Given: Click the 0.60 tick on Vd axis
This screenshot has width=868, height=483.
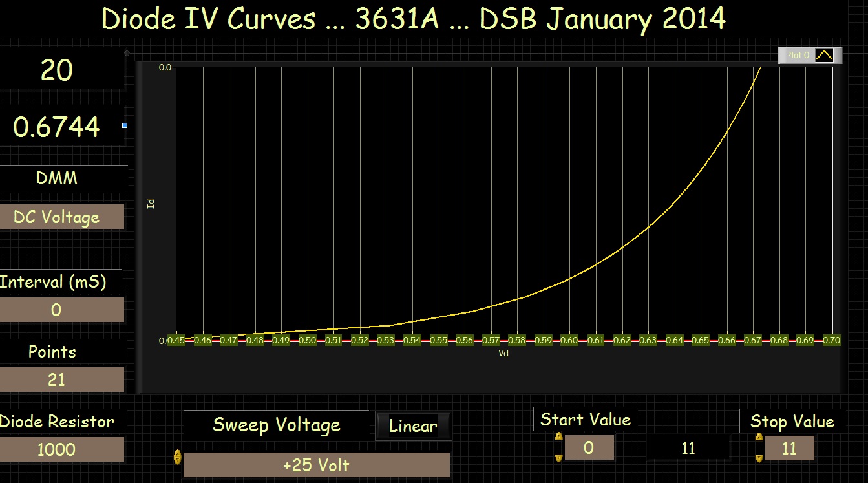Looking at the screenshot, I should [x=569, y=340].
